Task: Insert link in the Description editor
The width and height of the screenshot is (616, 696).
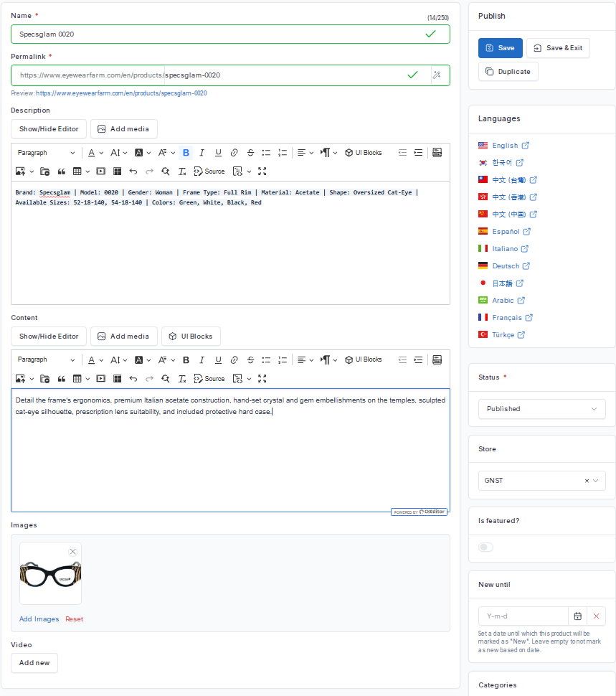Action: point(234,153)
